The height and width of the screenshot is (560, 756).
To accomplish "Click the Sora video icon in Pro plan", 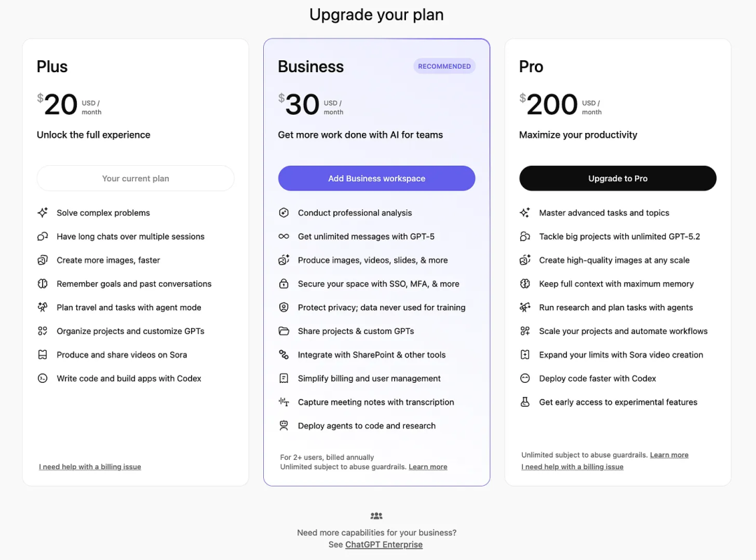I will 525,355.
